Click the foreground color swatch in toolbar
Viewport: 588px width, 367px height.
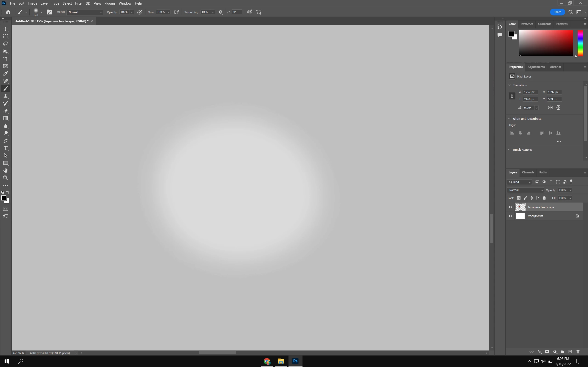click(x=4, y=198)
